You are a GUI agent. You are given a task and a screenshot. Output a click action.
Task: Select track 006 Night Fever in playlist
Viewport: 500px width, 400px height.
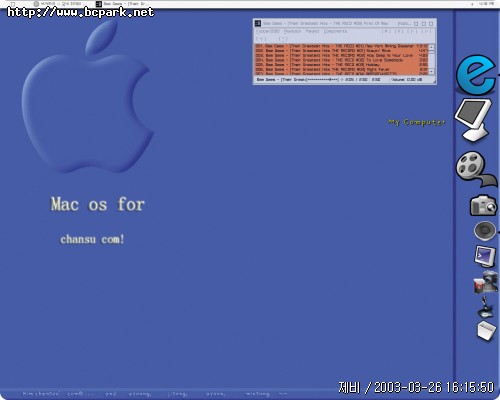pyautogui.click(x=341, y=69)
